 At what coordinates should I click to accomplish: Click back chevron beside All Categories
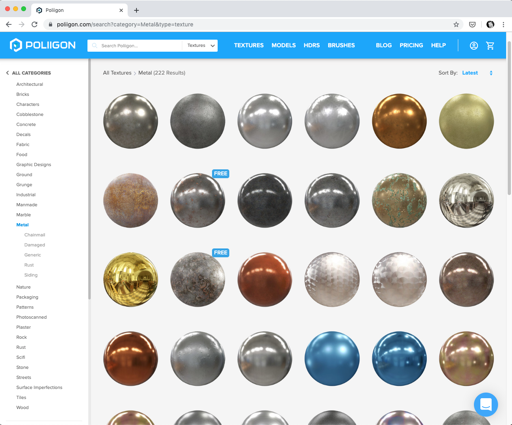pos(7,73)
